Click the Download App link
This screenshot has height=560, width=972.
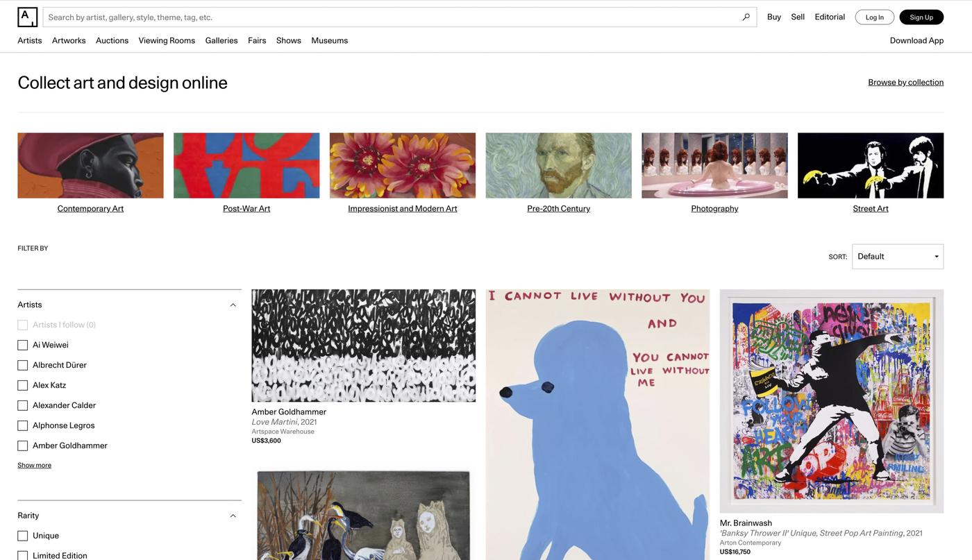[x=916, y=40]
